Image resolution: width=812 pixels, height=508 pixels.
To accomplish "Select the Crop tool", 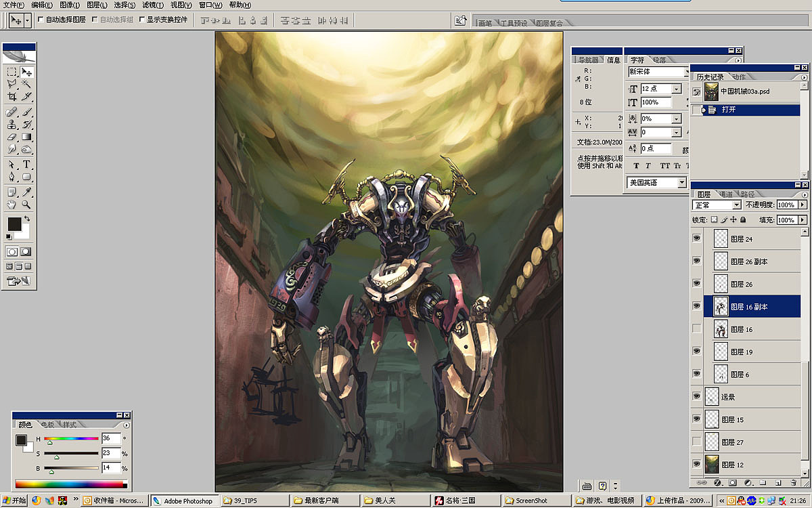I will coord(12,96).
